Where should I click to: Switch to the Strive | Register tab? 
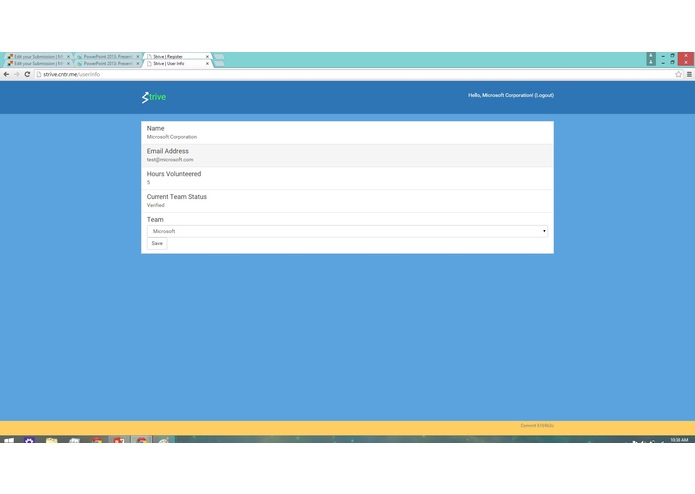tap(177, 57)
